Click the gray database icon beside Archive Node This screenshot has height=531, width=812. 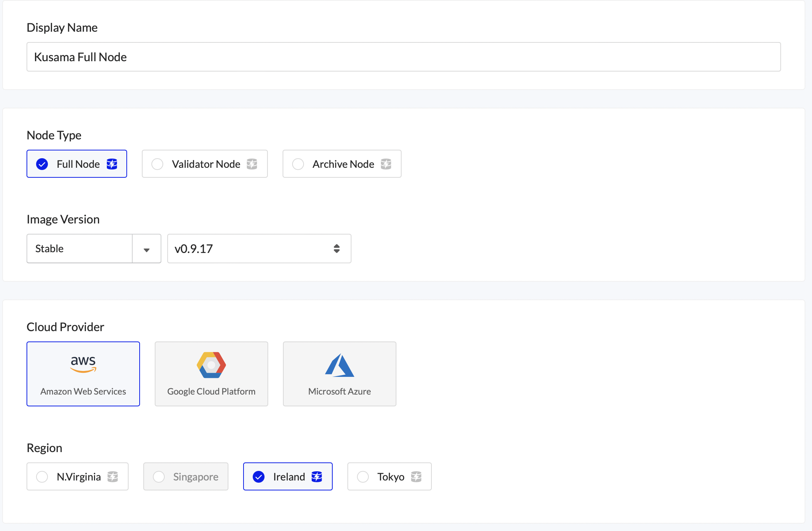point(386,164)
